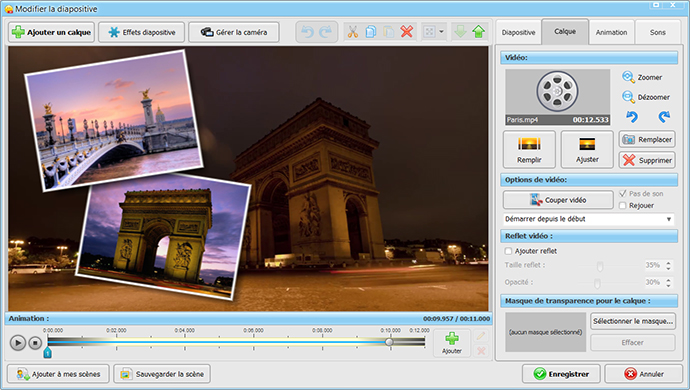The width and height of the screenshot is (690, 390).
Task: Cut with the scissors icon
Action: pyautogui.click(x=352, y=32)
